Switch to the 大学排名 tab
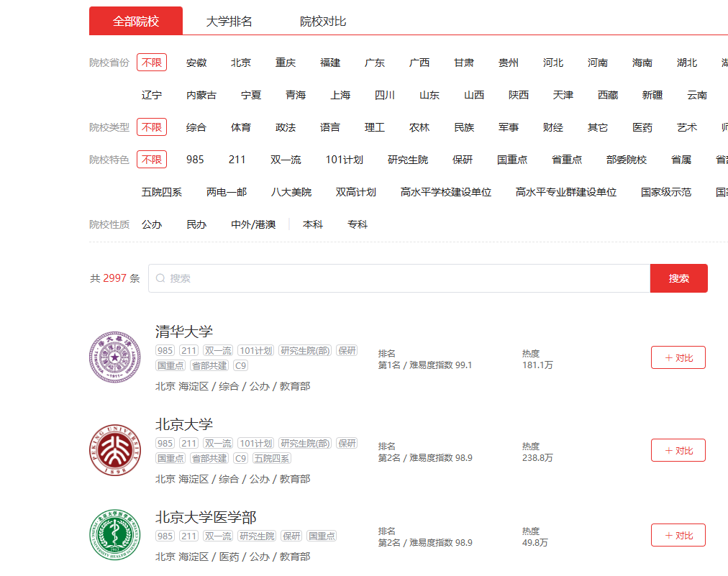 (x=228, y=21)
